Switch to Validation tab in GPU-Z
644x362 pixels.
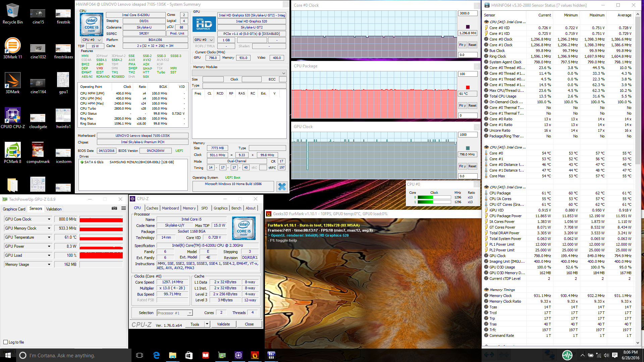tap(54, 209)
